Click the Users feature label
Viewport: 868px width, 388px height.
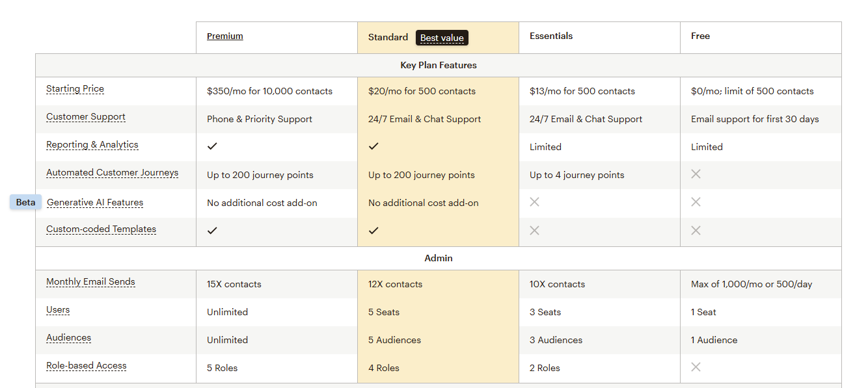click(58, 310)
